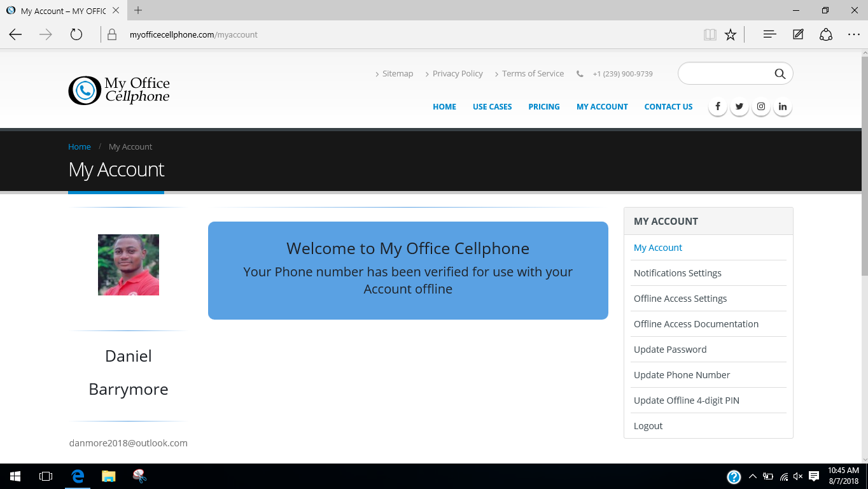Click the user profile photo

[x=129, y=265]
